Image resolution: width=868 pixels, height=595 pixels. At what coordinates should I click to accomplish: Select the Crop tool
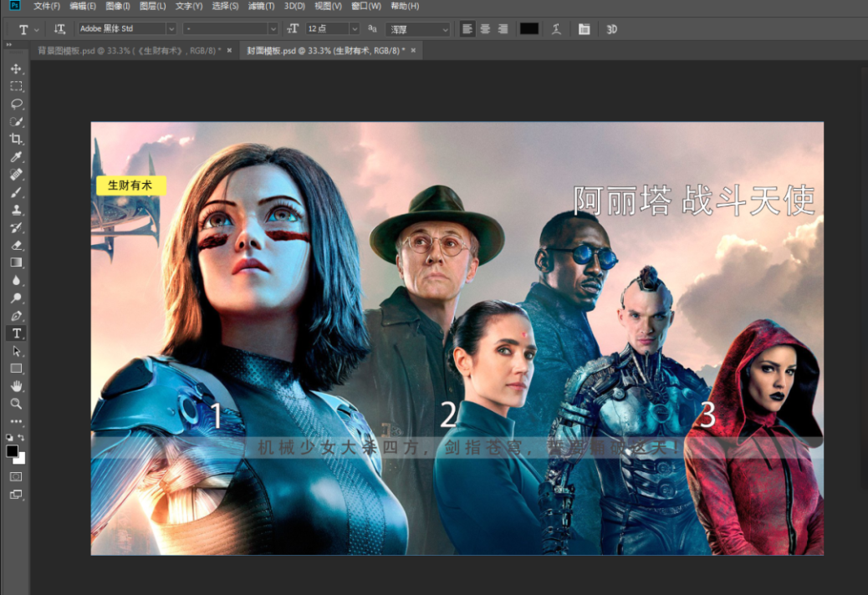point(16,139)
